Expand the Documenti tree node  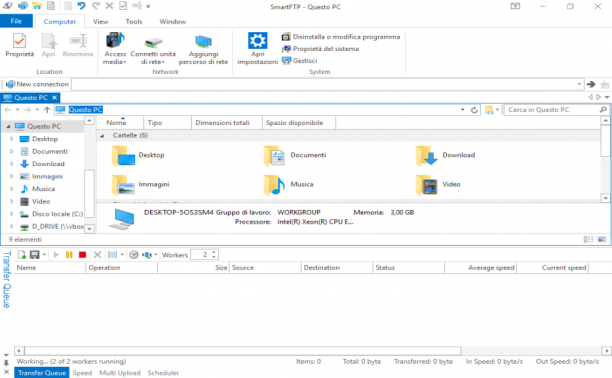point(12,151)
